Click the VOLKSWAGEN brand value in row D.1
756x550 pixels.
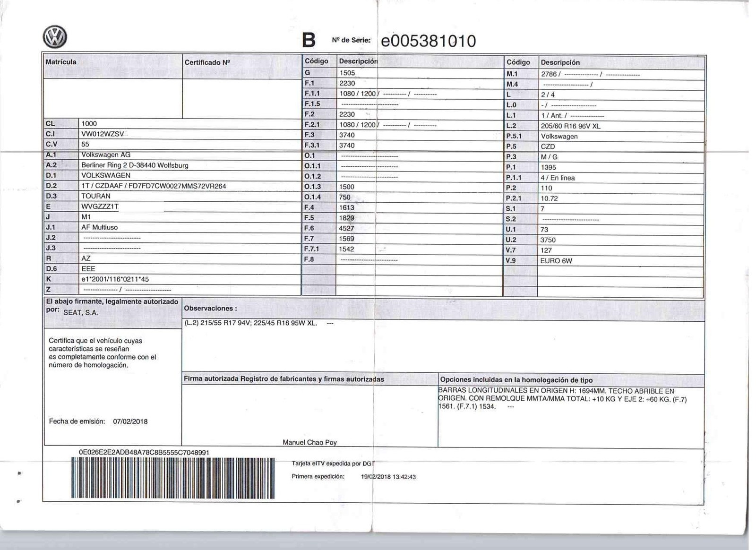(x=106, y=175)
